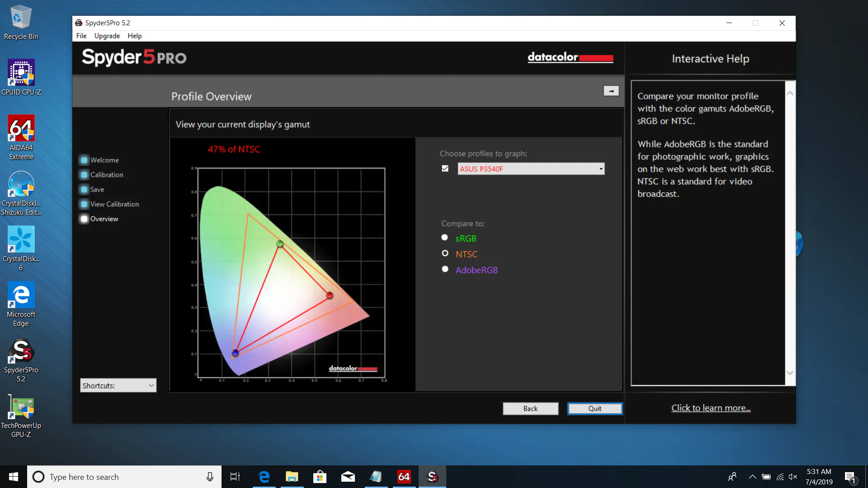Click the Spyder5Pro taskbar icon

tap(432, 477)
